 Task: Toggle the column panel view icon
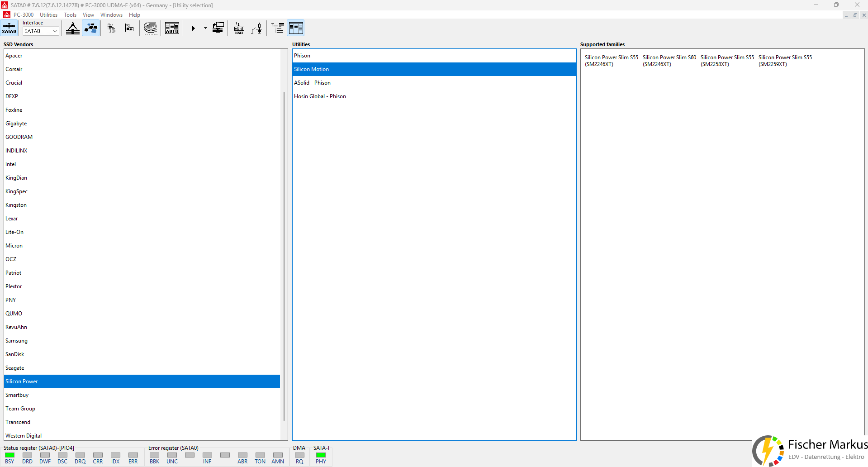[296, 28]
